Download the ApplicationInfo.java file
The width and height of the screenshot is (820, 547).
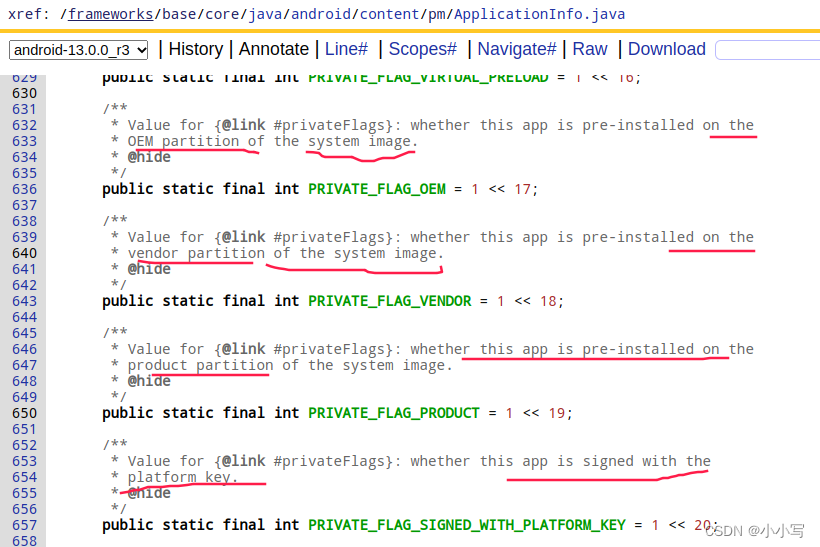[x=666, y=49]
